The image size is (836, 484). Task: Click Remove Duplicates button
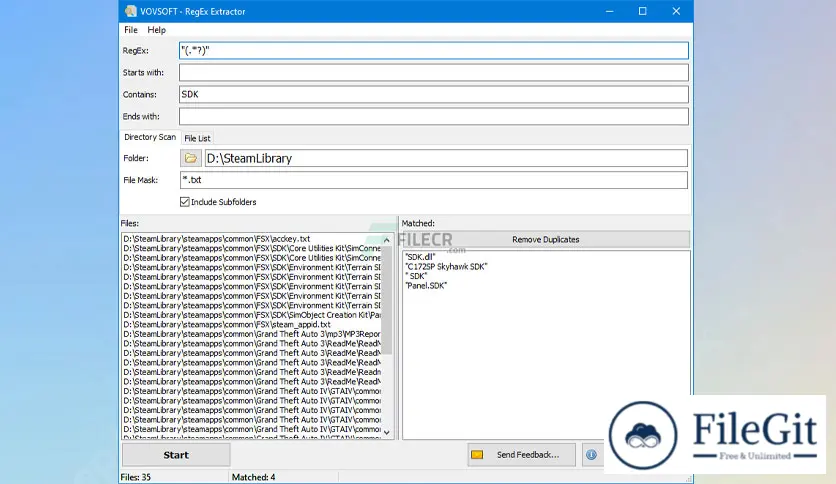[545, 239]
